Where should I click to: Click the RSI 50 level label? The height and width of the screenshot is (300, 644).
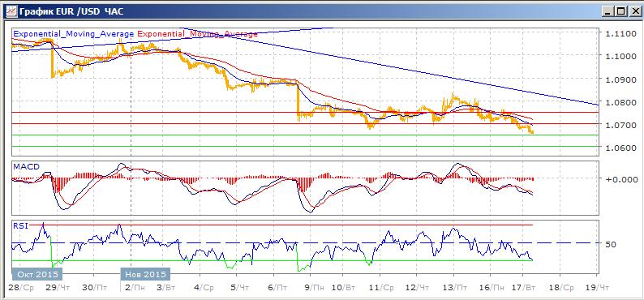tap(611, 244)
